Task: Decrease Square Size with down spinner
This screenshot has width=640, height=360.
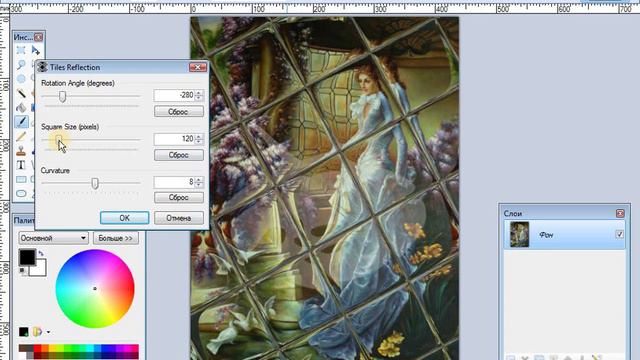Action: [x=199, y=142]
